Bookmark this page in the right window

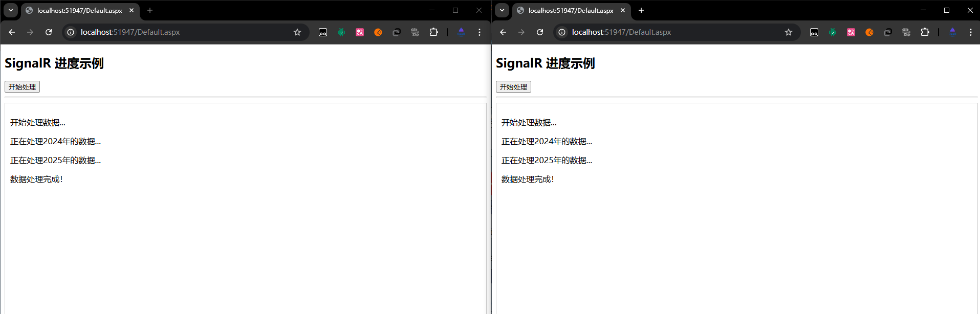(x=789, y=32)
